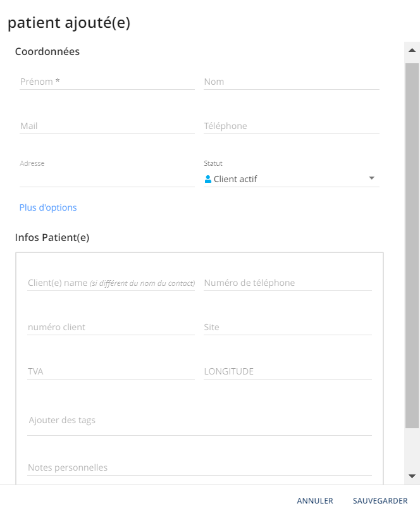
Task: Focus the Numéro de téléphone field
Action: [288, 283]
